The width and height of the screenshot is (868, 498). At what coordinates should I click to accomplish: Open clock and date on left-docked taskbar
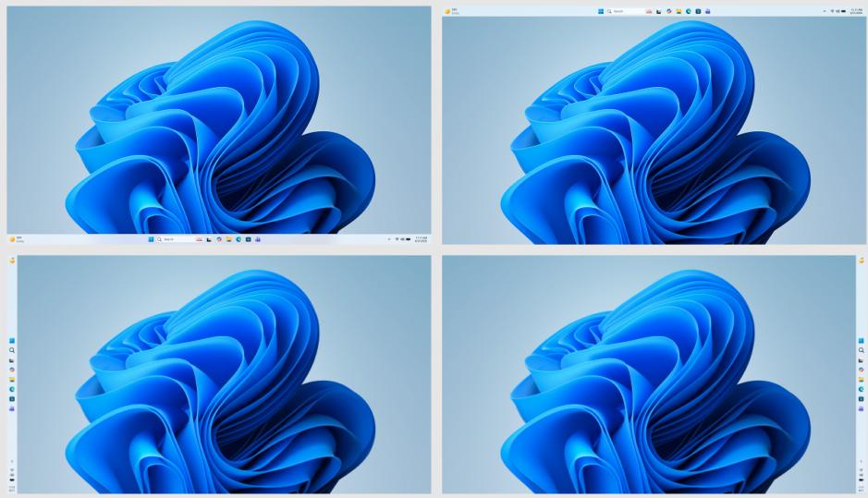(12, 489)
